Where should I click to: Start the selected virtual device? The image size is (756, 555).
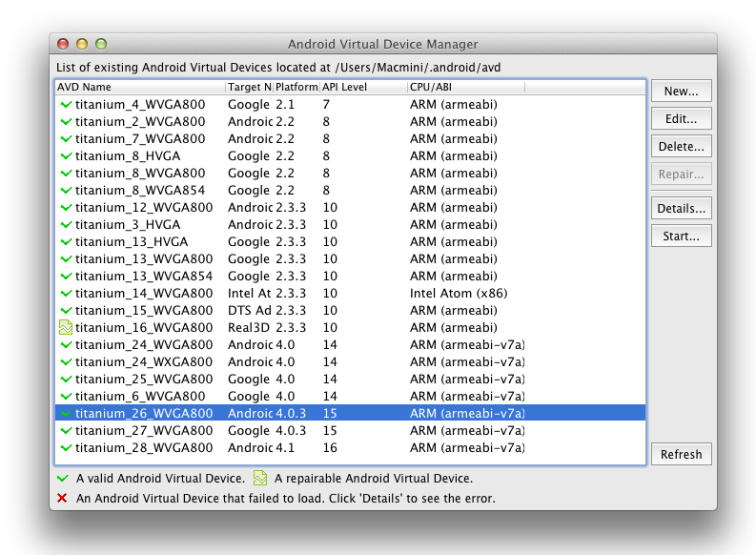point(681,236)
